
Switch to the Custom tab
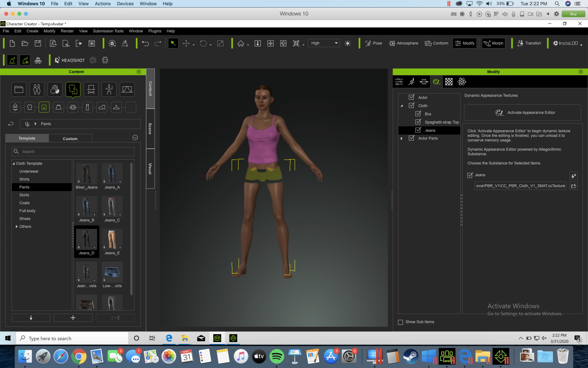(70, 139)
